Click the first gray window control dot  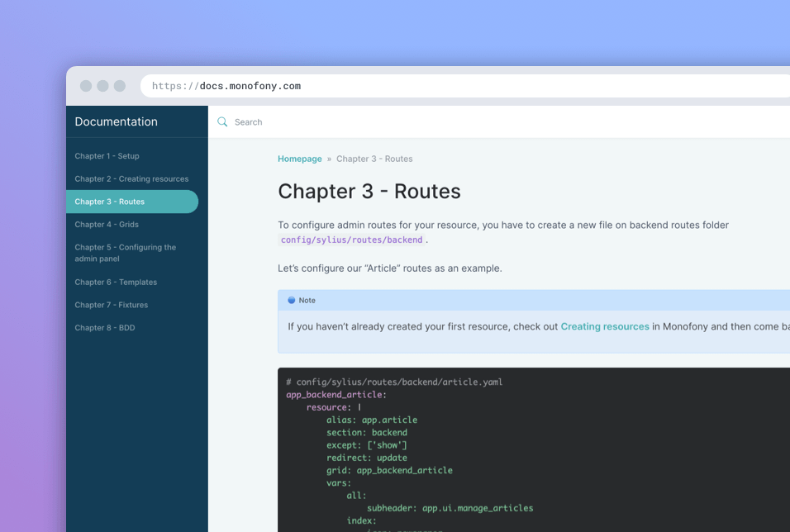tap(86, 86)
